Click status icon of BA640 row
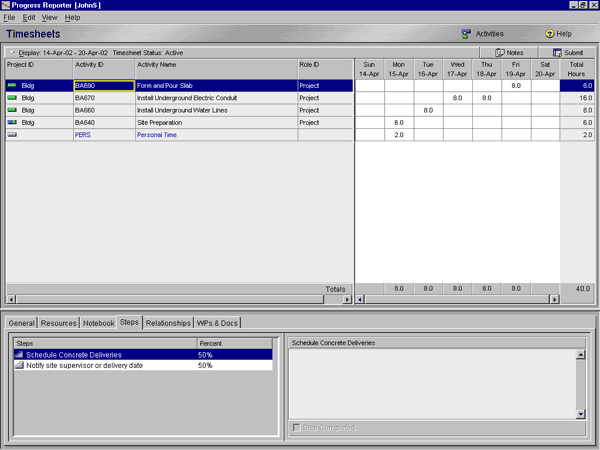The width and height of the screenshot is (600, 450). 12,122
